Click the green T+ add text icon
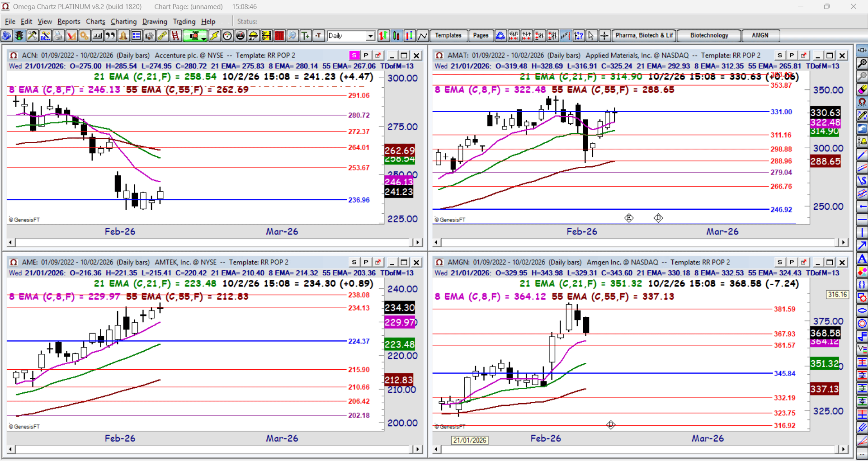The height and width of the screenshot is (461, 868). [306, 36]
